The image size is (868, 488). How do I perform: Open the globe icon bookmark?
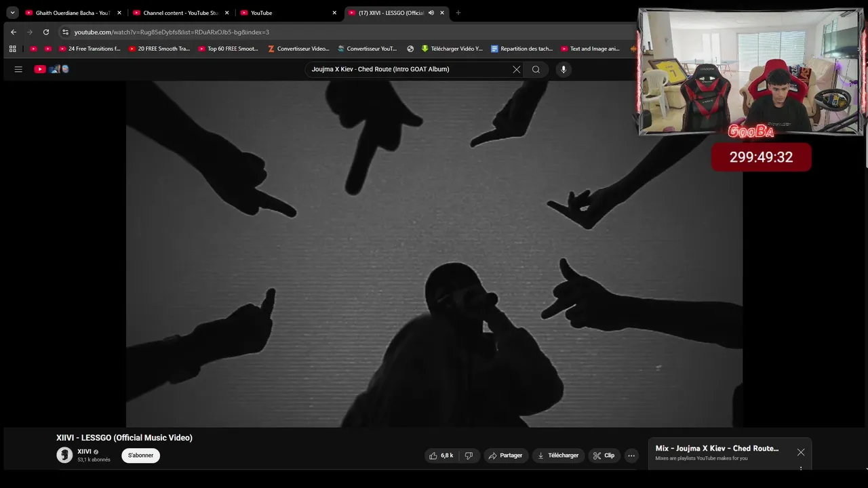(410, 49)
